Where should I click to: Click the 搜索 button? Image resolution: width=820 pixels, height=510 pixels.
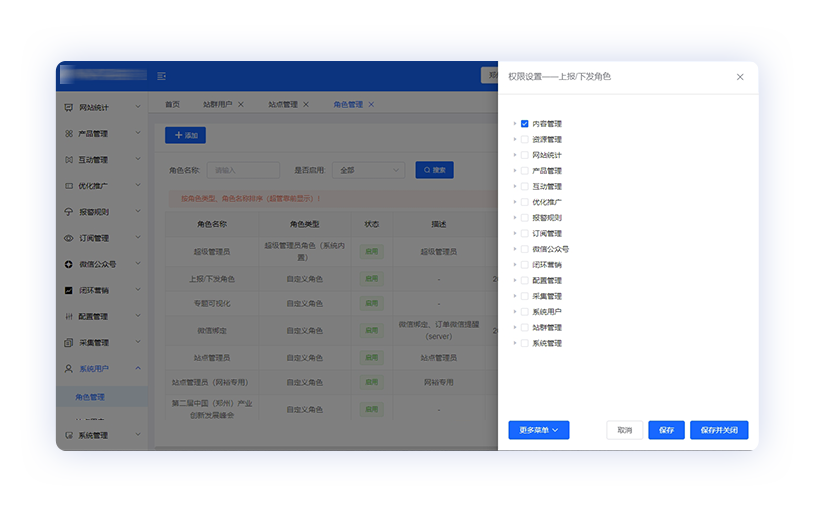pyautogui.click(x=435, y=170)
